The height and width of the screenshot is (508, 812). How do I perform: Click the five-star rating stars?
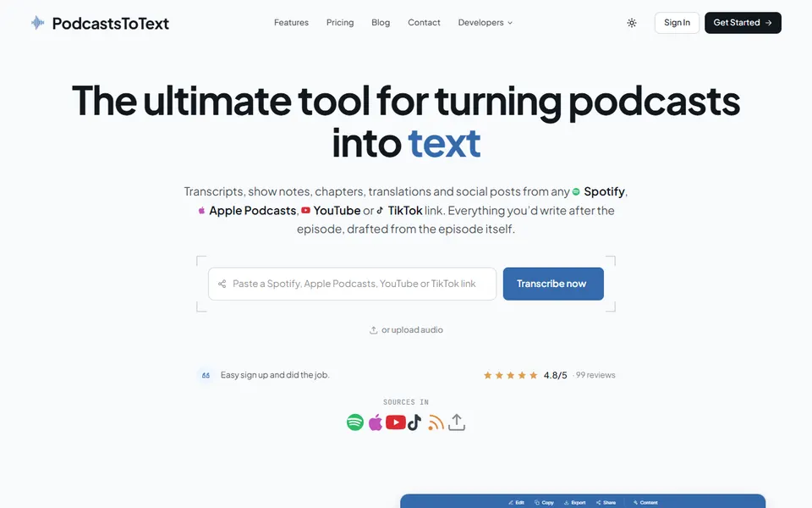(510, 375)
